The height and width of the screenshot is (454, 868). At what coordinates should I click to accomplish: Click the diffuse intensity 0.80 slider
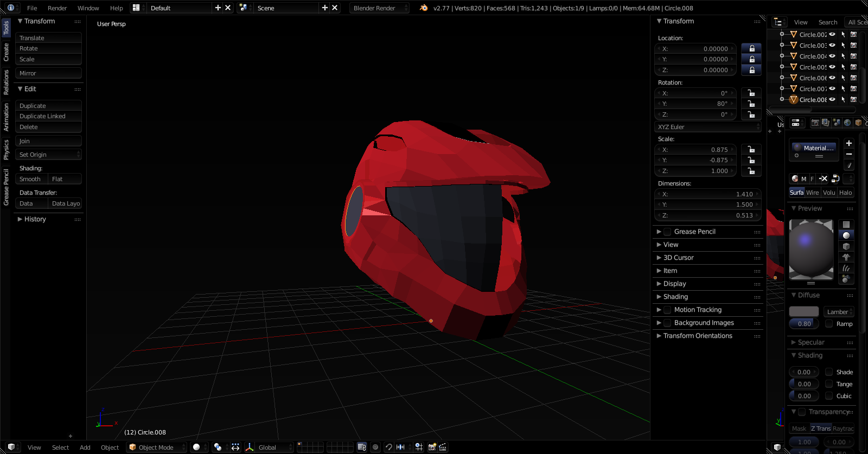[x=804, y=323]
